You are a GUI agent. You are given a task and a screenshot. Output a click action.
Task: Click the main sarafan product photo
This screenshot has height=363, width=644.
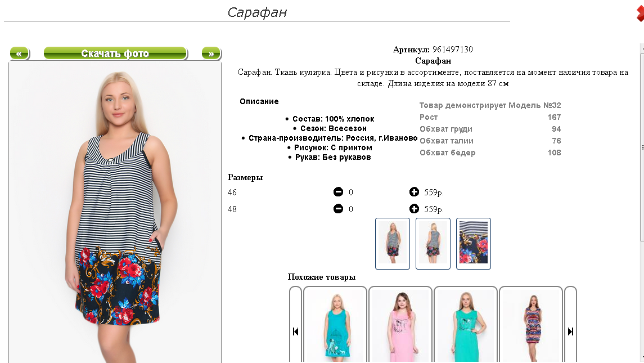115,212
